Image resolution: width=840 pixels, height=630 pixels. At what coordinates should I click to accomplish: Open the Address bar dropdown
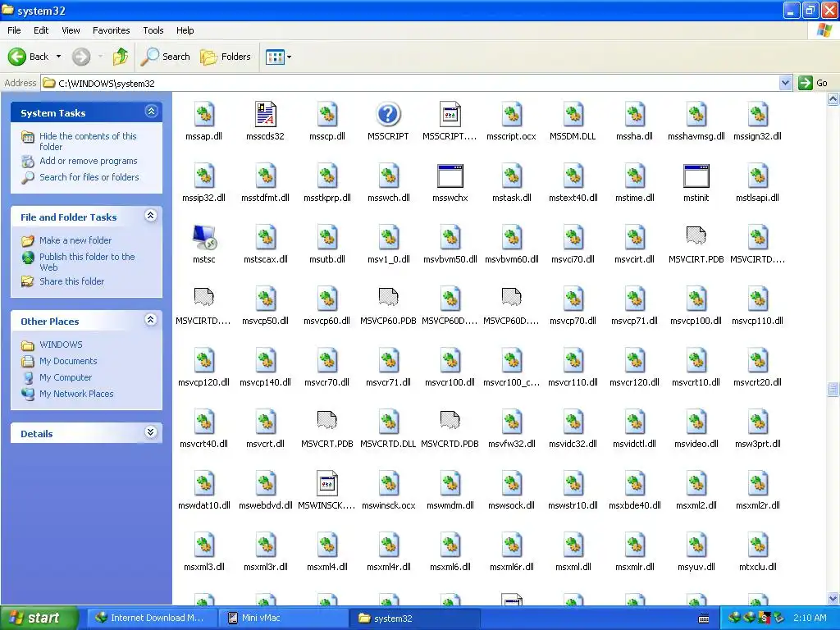(x=785, y=83)
